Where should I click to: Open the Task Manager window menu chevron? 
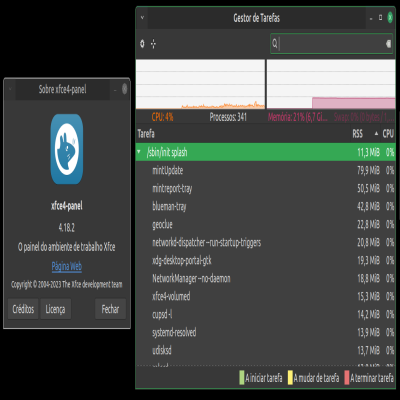coord(142,17)
